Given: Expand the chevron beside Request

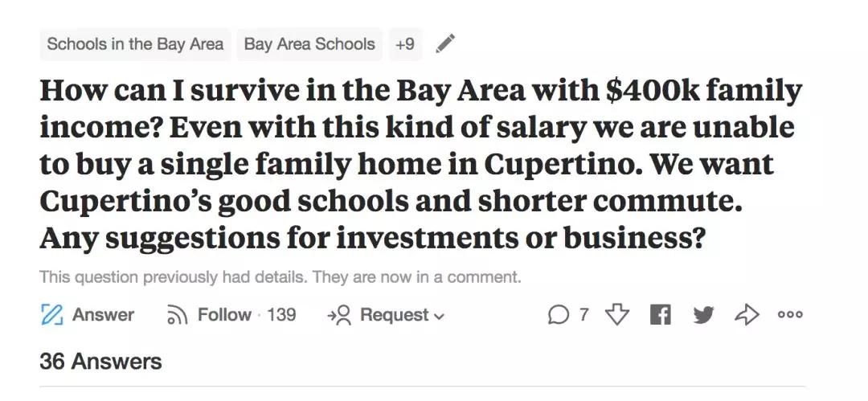Looking at the screenshot, I should (439, 316).
